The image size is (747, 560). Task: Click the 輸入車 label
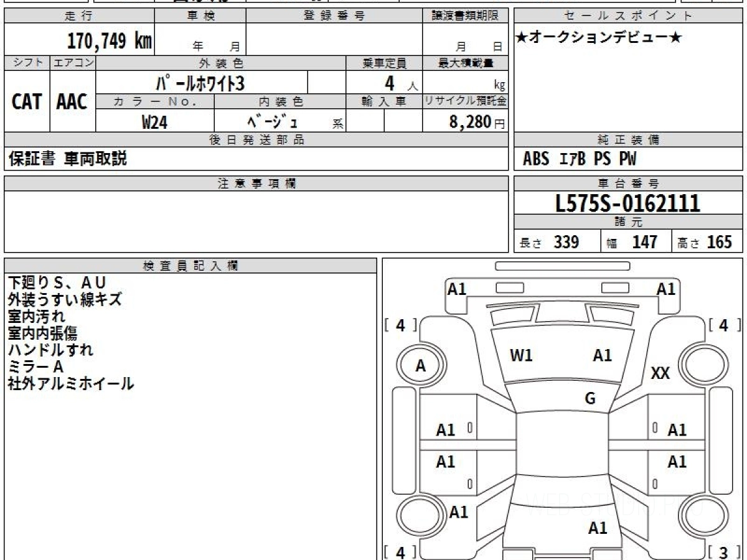[x=384, y=101]
